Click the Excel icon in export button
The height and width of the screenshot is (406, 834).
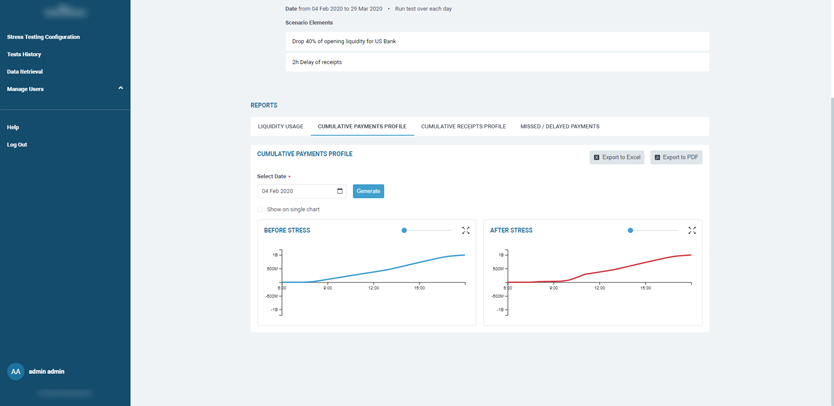tap(597, 158)
